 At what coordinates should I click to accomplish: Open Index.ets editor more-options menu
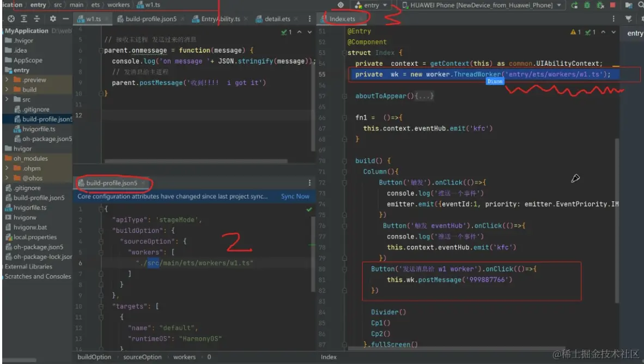[613, 19]
